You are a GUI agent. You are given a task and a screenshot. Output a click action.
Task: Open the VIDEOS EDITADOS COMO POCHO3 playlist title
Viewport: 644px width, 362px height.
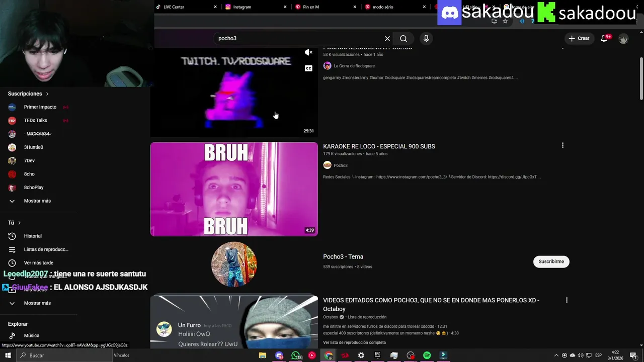click(431, 304)
